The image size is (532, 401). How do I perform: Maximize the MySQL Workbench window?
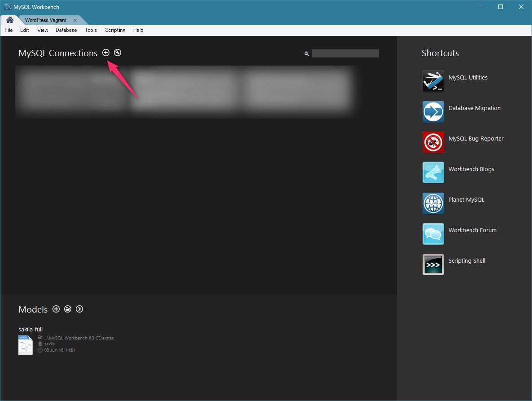tap(501, 7)
